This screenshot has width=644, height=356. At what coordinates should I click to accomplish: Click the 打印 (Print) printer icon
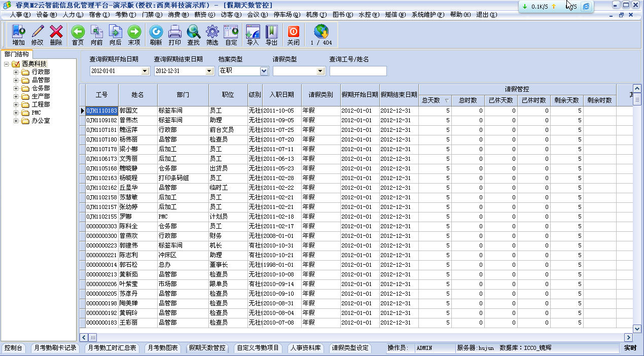174,35
